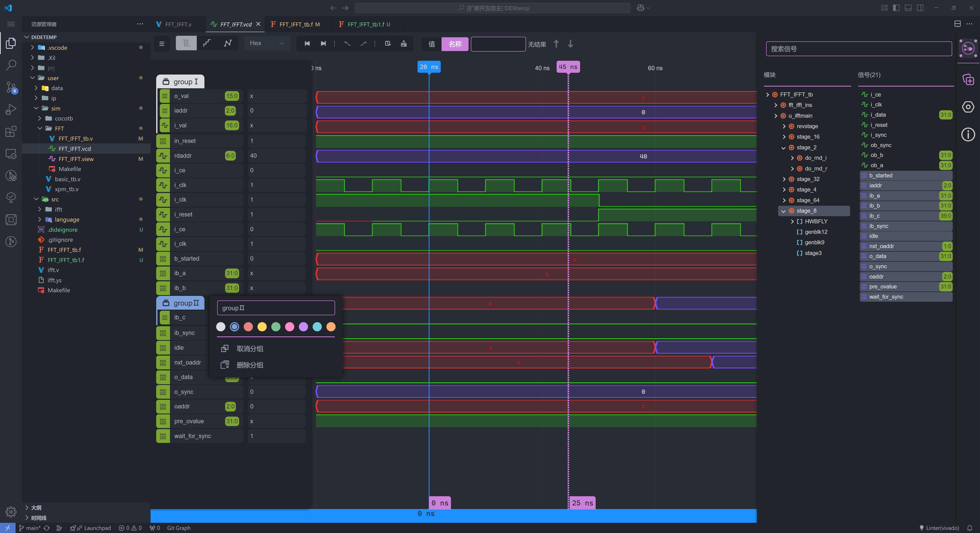Open FFT_IFFT_tb.v in explorer
Image resolution: width=980 pixels, height=533 pixels.
(87, 138)
